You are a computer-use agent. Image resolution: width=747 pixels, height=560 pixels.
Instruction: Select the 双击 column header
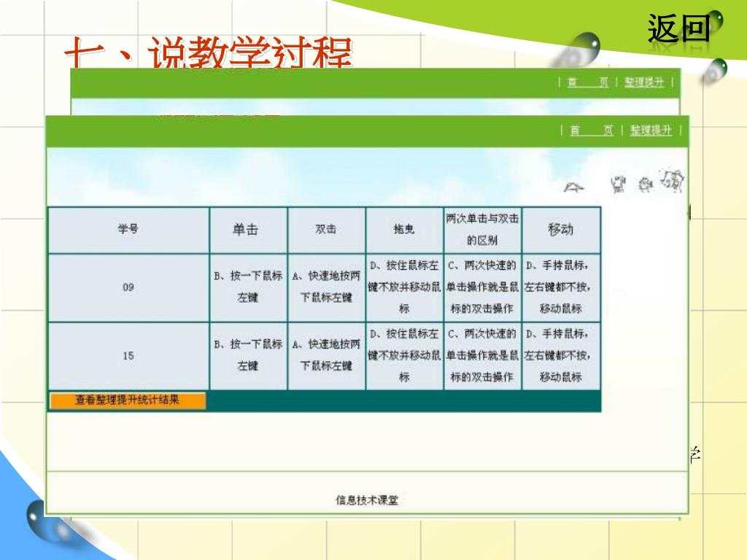pyautogui.click(x=326, y=230)
